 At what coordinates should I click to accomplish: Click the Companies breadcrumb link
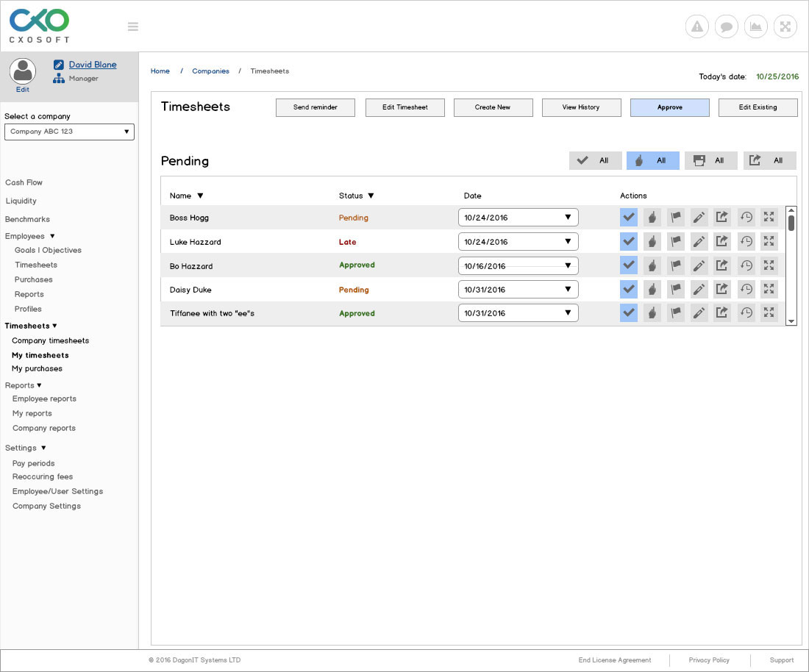[210, 71]
